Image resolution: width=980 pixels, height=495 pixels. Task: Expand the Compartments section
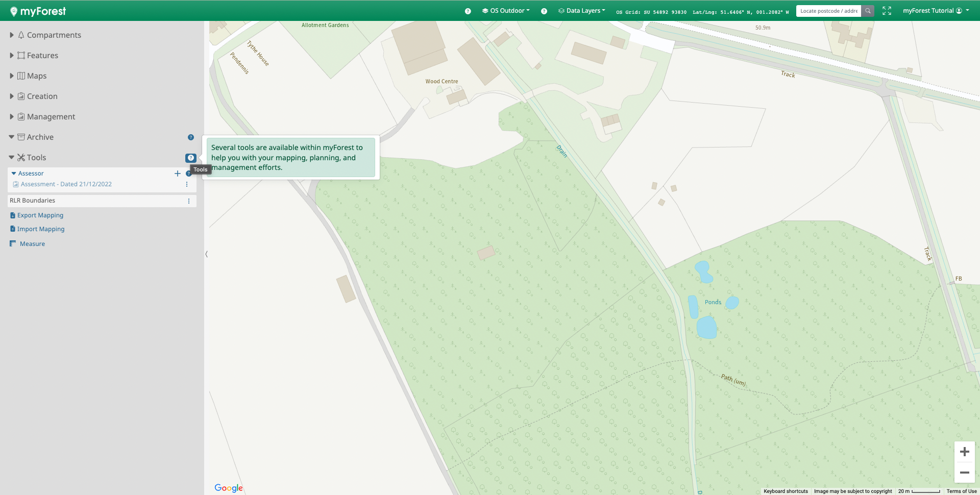click(12, 35)
